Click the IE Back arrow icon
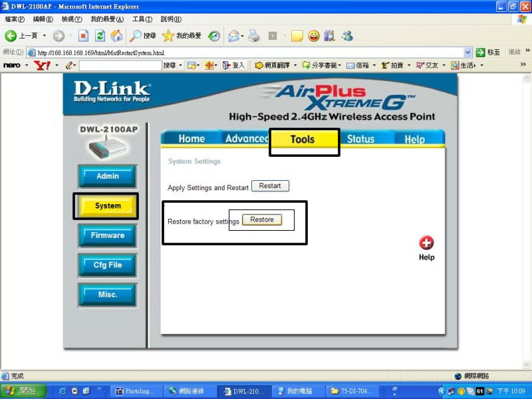532x399 pixels. tap(11, 36)
